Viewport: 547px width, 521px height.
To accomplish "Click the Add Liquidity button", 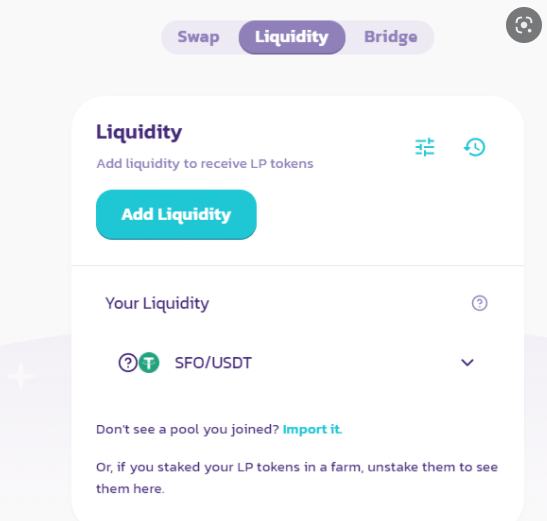I will click(176, 214).
